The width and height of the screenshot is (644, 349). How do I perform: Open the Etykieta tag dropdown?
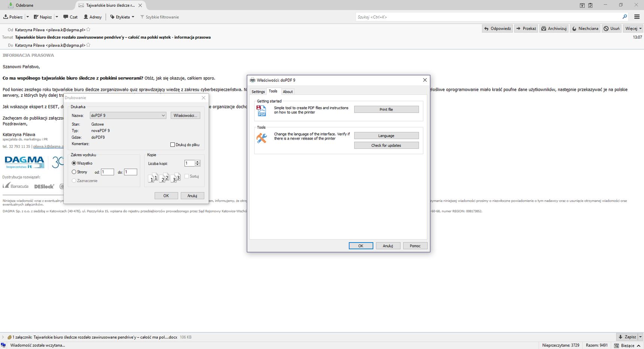click(122, 17)
